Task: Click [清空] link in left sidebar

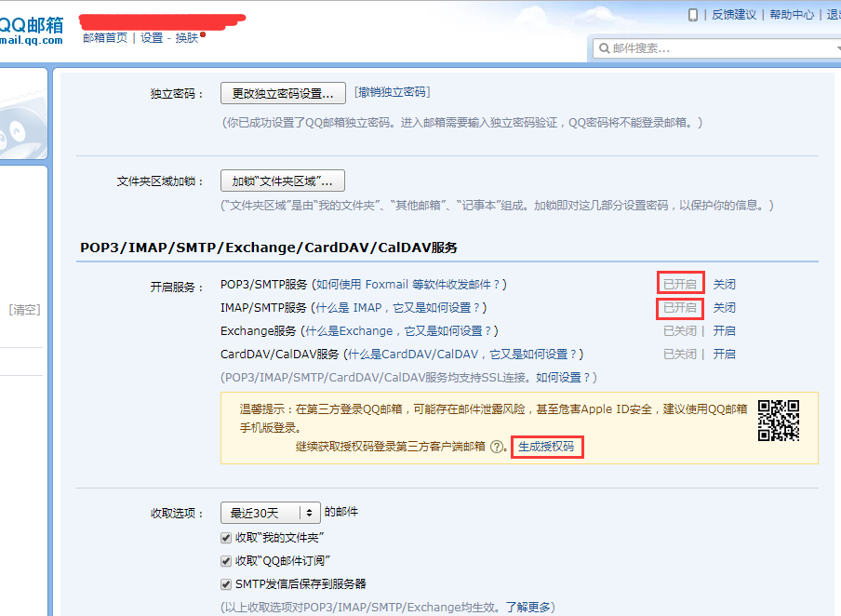Action: (x=25, y=310)
